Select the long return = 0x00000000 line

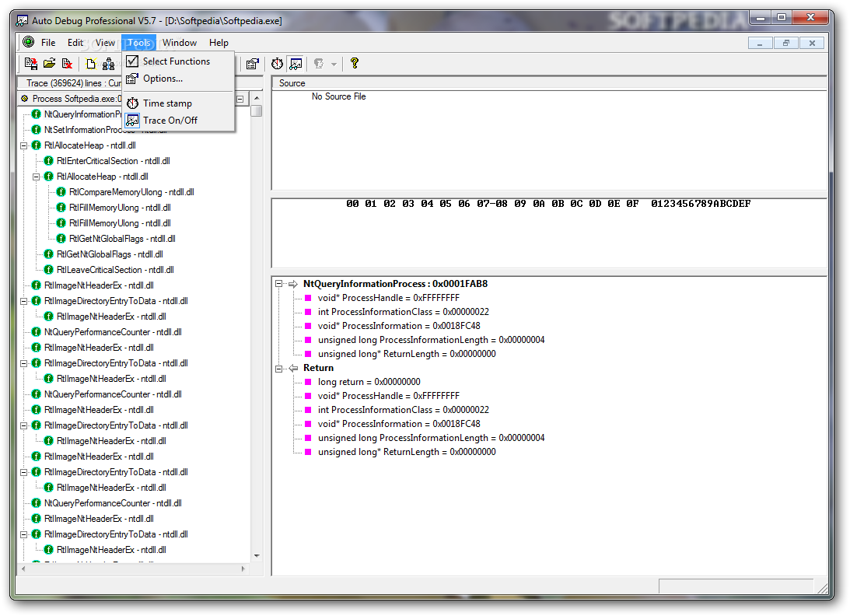(x=369, y=383)
